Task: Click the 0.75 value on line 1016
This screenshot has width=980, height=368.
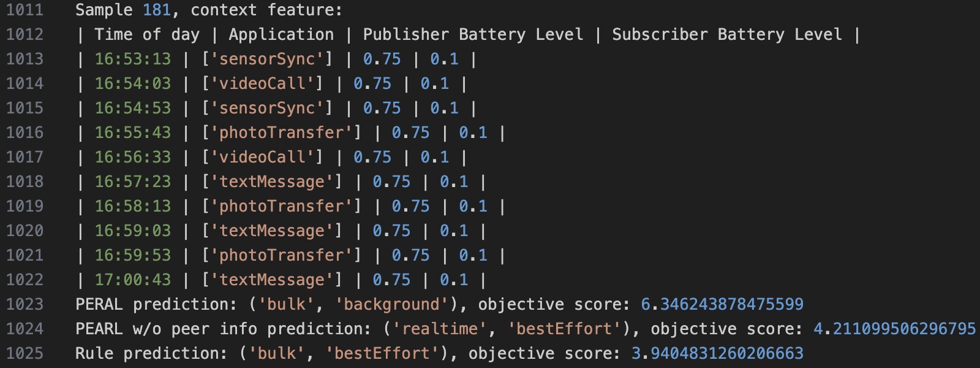Action: pyautogui.click(x=410, y=132)
